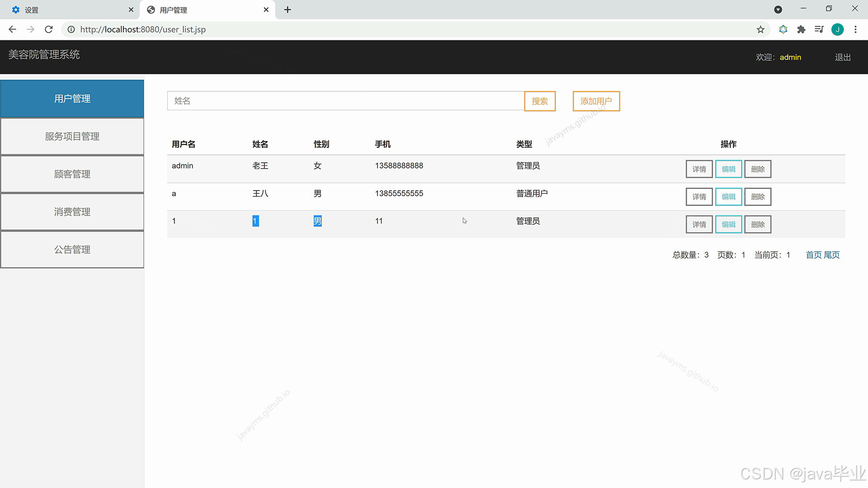
Task: Click the 搜索 button
Action: (x=540, y=101)
